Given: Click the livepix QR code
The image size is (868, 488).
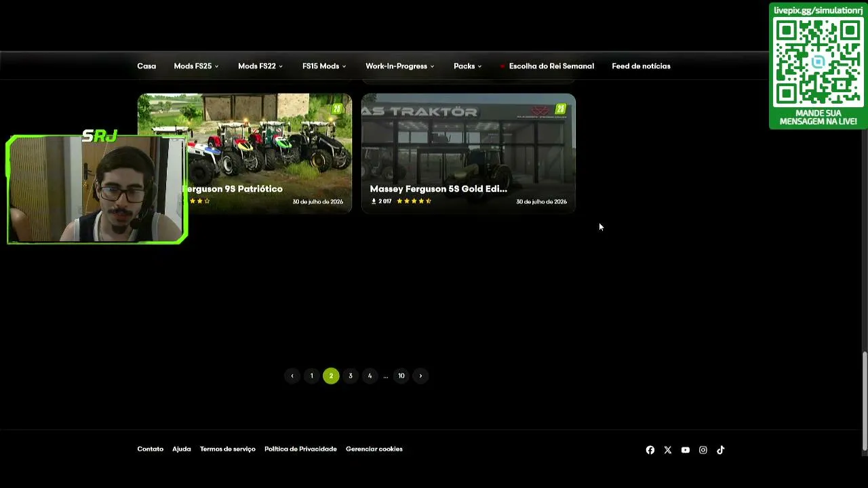Looking at the screenshot, I should 818,62.
